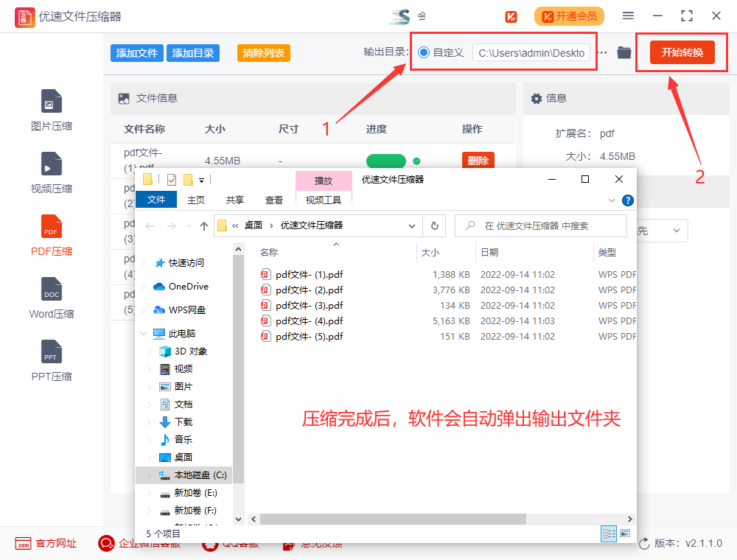Viewport: 737px width, 560px height.
Task: Select the PDF压缩 sidebar tool
Action: 52,235
